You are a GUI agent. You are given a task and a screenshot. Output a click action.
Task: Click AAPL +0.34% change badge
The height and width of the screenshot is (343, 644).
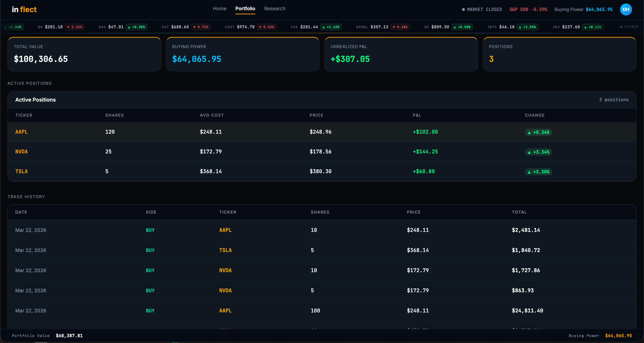tap(538, 132)
